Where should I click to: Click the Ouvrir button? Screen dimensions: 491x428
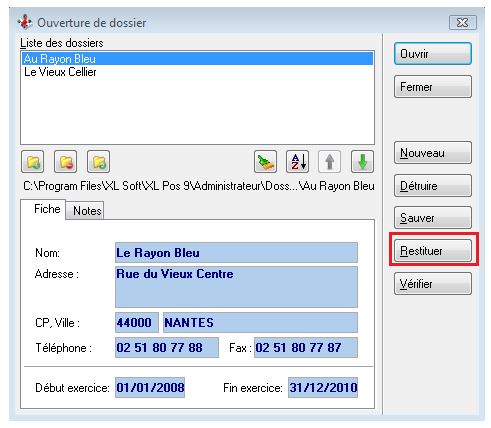pyautogui.click(x=433, y=54)
